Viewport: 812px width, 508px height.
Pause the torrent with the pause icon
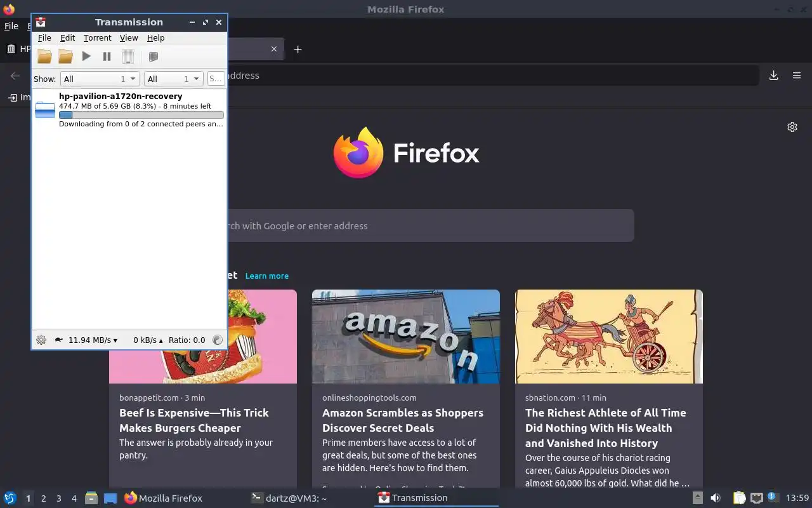(107, 57)
